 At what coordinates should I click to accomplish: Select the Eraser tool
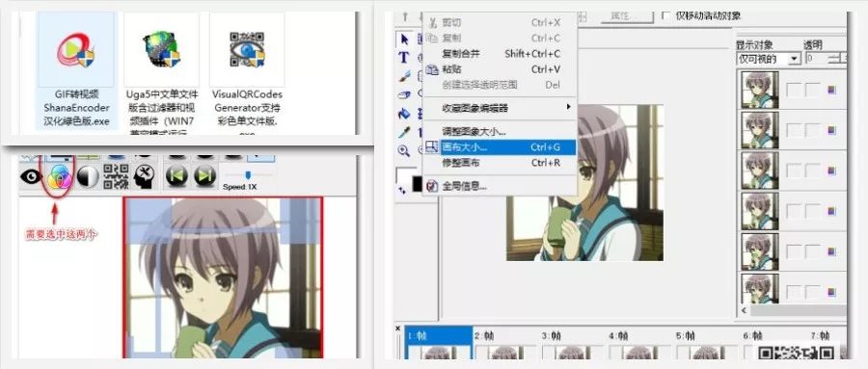pos(404,94)
